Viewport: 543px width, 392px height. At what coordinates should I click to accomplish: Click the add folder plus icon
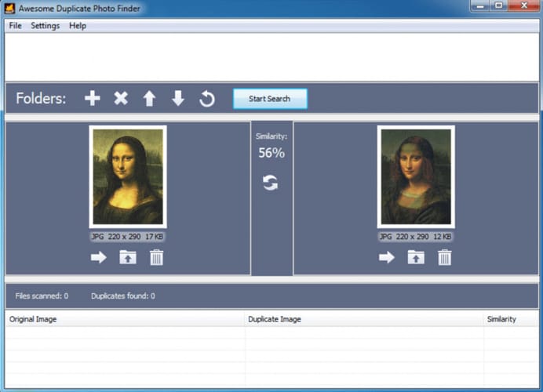pos(93,99)
